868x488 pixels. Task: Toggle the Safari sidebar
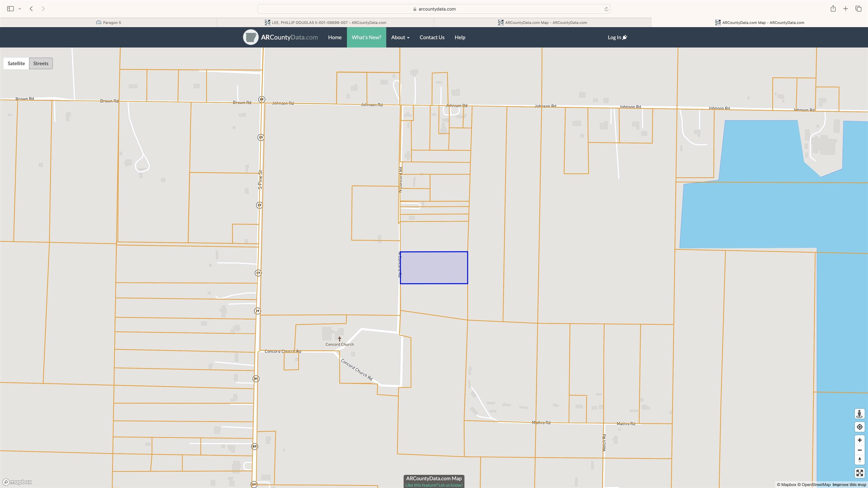click(10, 9)
